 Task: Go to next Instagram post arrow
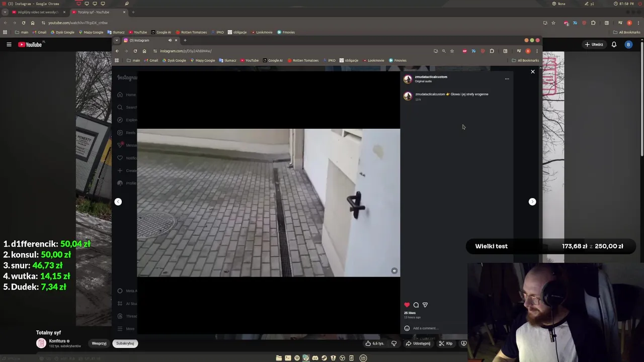point(532,202)
